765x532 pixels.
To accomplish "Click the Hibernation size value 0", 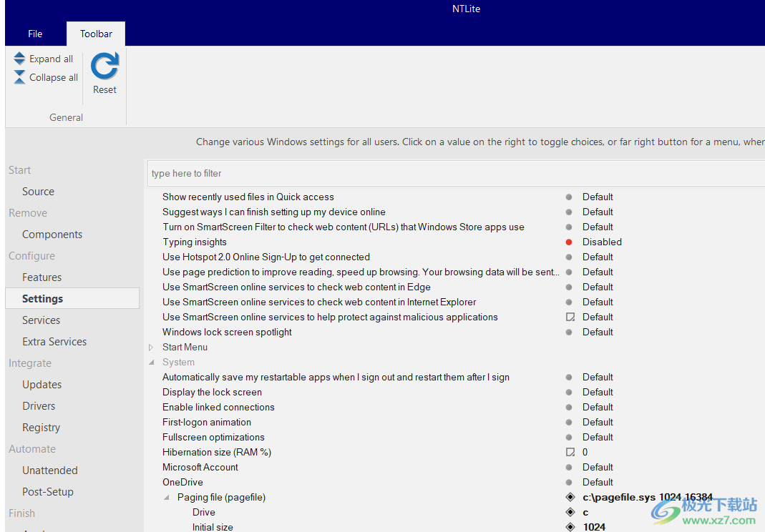I will click(x=585, y=452).
